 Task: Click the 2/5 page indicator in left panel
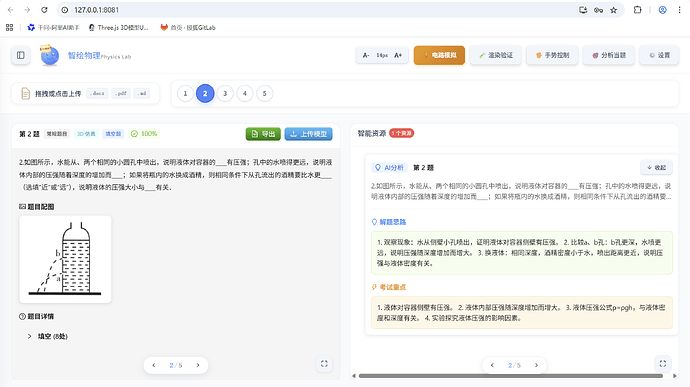(x=176, y=365)
